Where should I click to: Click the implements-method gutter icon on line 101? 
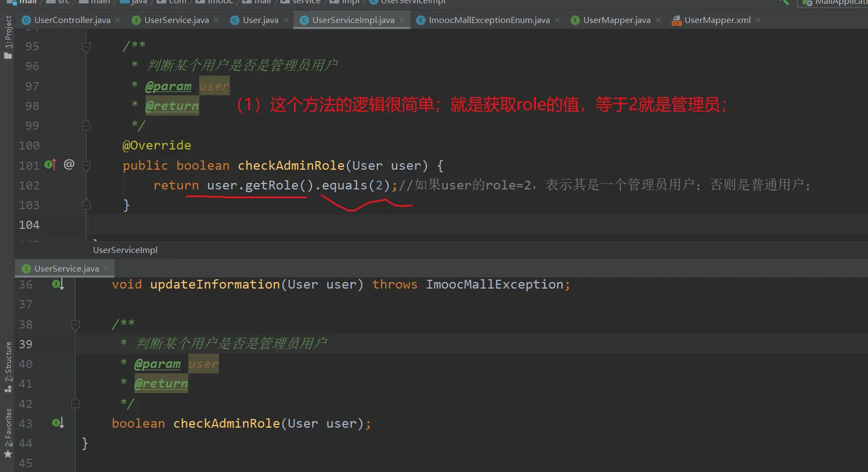(50, 164)
